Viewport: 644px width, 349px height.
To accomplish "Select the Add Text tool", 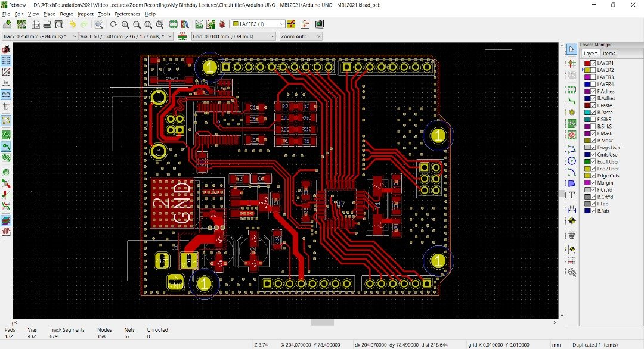I will (x=571, y=195).
